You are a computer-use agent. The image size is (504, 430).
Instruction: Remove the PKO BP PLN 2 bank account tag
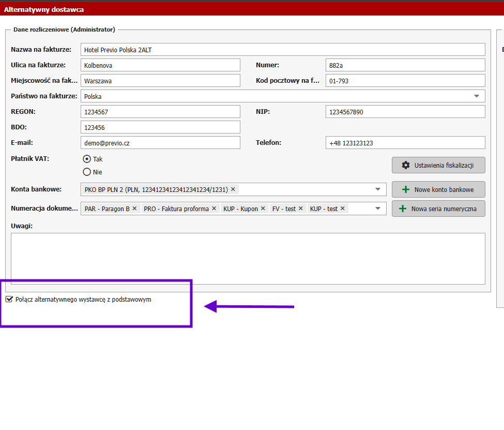tap(233, 189)
